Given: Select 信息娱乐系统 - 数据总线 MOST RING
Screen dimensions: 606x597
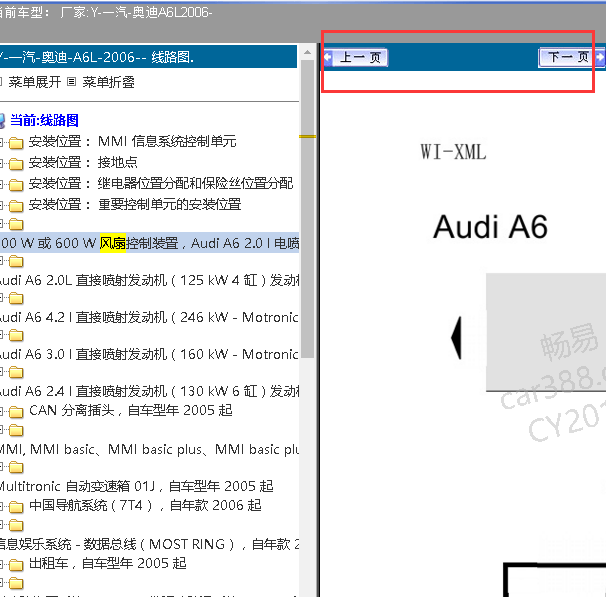Looking at the screenshot, I should [150, 544].
